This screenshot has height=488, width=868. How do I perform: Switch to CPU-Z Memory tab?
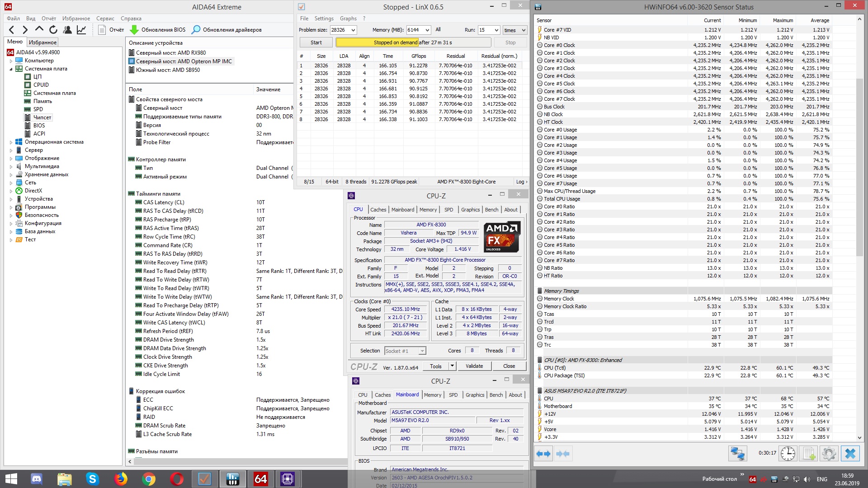coord(428,210)
